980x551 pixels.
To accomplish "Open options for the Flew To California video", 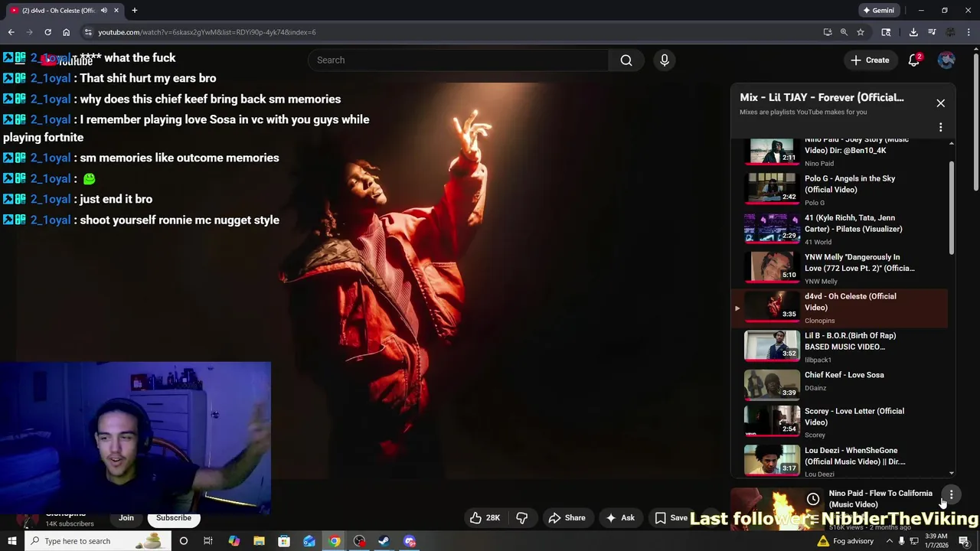I will [951, 495].
